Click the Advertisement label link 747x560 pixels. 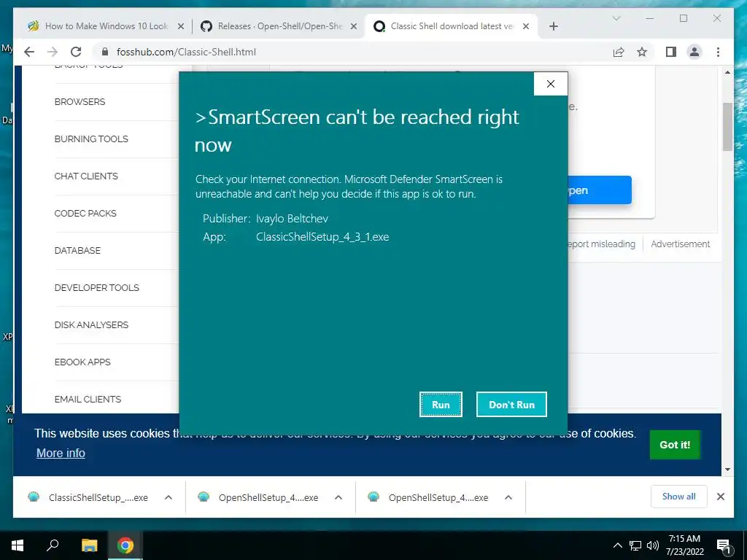point(681,244)
